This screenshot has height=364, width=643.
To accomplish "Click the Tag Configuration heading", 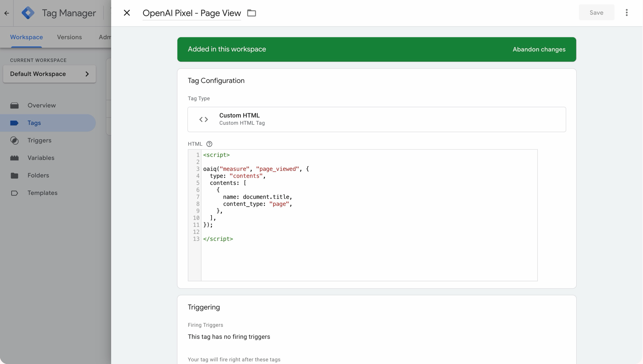I will 216,81.
